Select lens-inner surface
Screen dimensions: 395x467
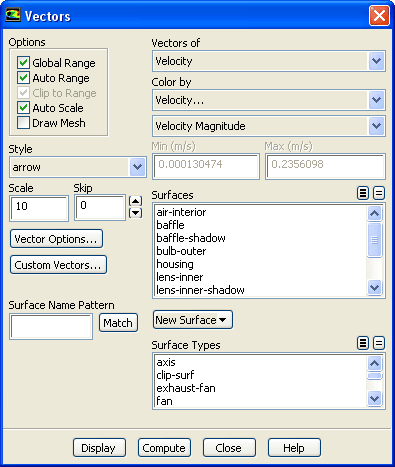coord(260,277)
